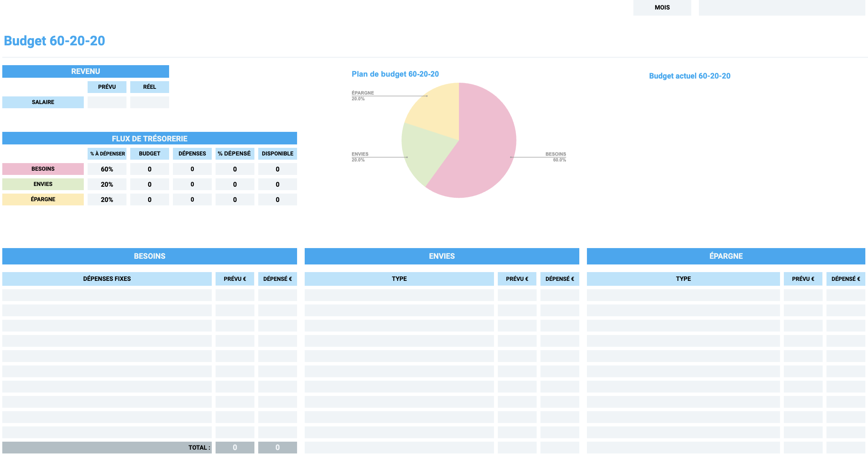Viewport: 868px width, 455px height.
Task: Click TYPE header in ENVIES table
Action: pyautogui.click(x=399, y=279)
